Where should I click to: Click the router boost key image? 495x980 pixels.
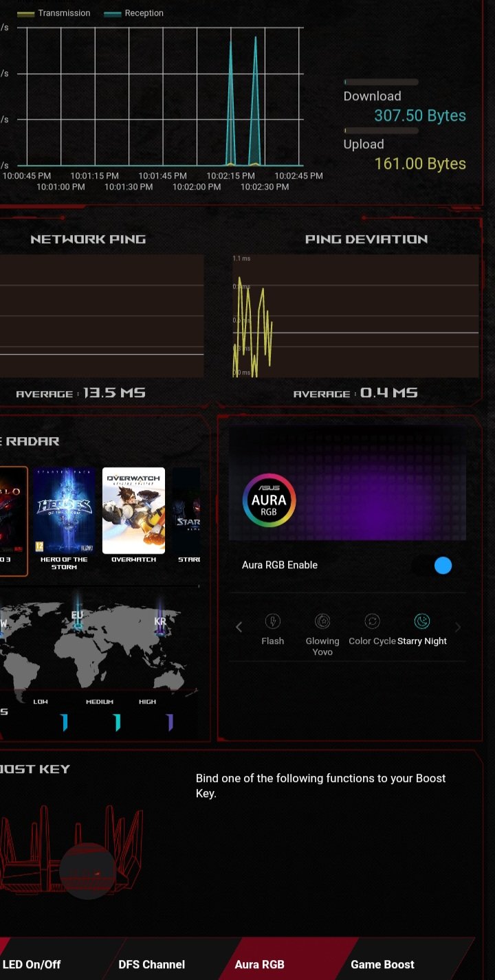(x=72, y=852)
